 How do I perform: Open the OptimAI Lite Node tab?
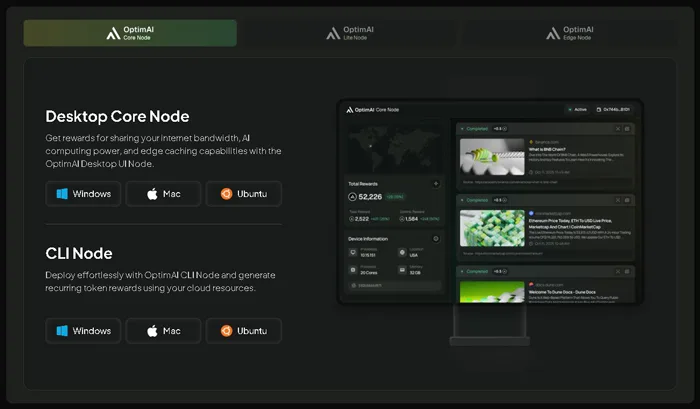[350, 33]
